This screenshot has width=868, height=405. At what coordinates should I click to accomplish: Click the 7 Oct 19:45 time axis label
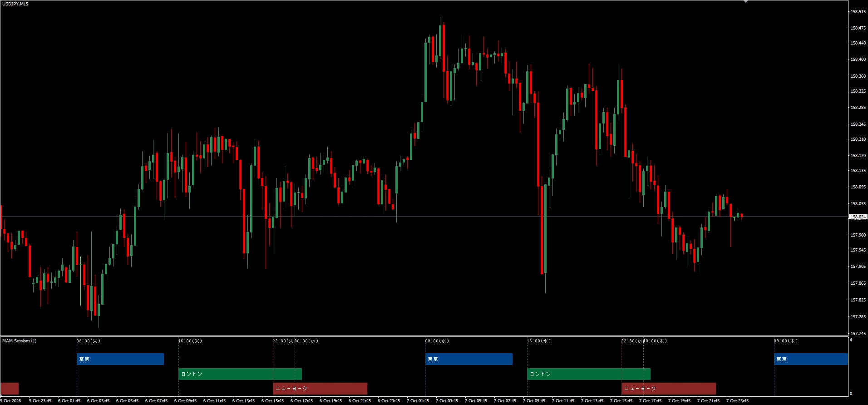tap(680, 401)
